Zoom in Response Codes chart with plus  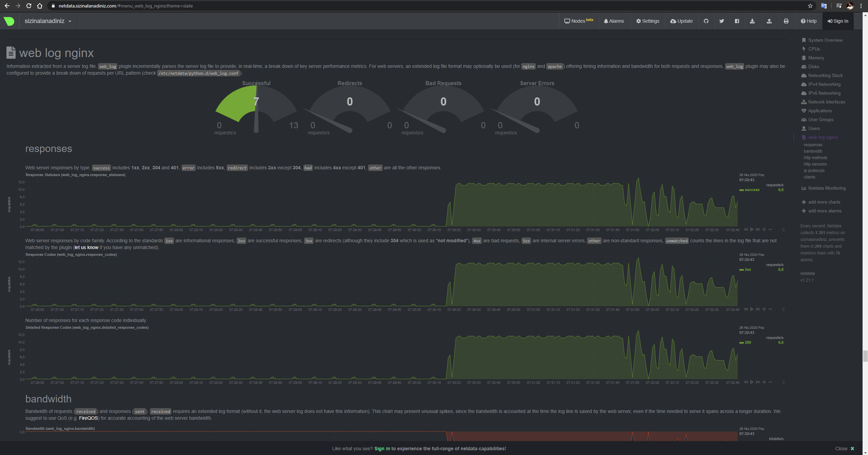tap(764, 309)
